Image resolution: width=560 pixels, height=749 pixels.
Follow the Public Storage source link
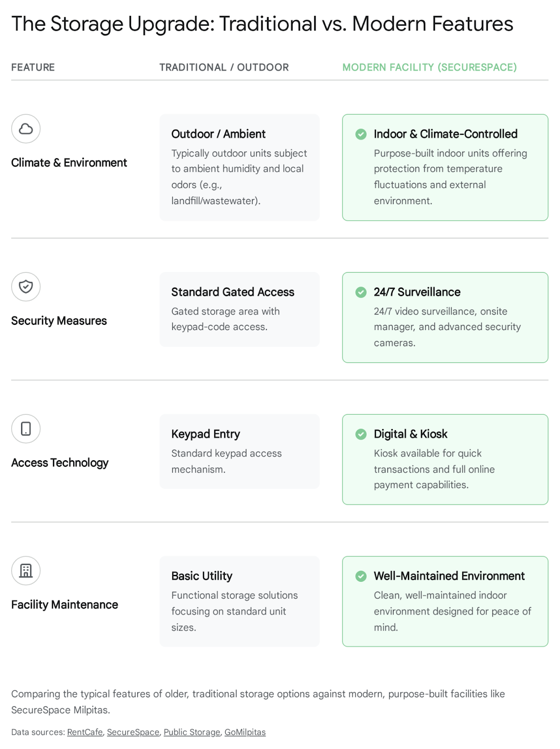coord(192,732)
